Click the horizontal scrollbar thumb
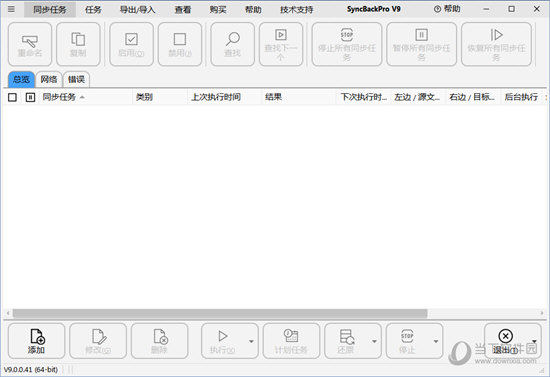 [220, 313]
